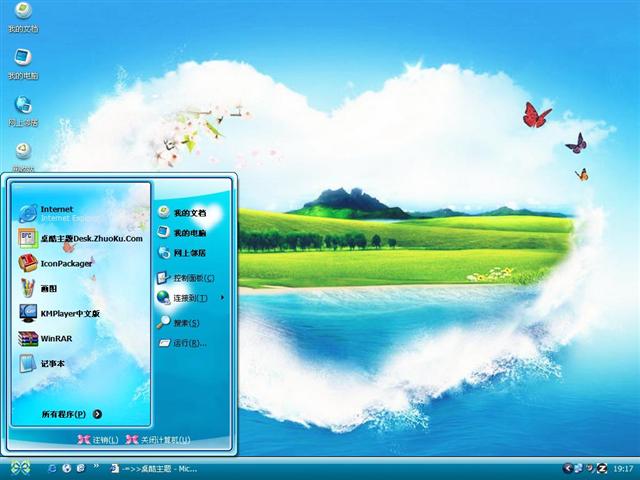Open 网上邻居 icon on the desktop
The width and height of the screenshot is (640, 480).
(23, 111)
